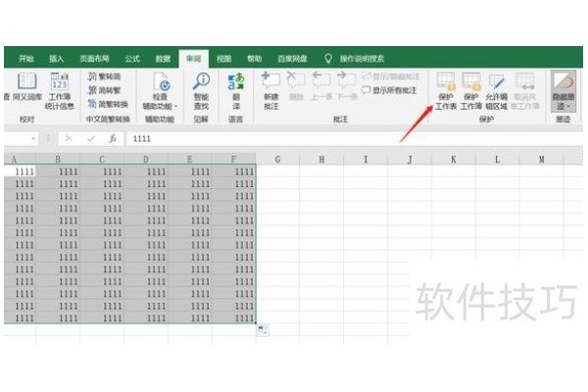Go to previous comment 上一条
Image resolution: width=588 pixels, height=392 pixels.
pos(321,86)
